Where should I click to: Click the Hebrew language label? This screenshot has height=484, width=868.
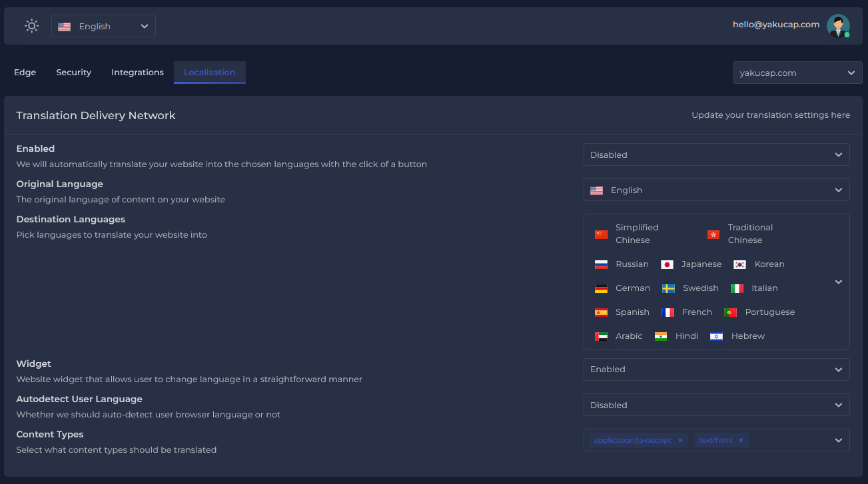click(x=748, y=336)
